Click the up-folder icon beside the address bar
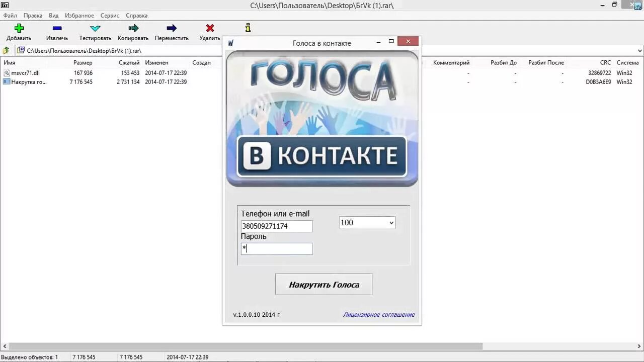 point(6,50)
